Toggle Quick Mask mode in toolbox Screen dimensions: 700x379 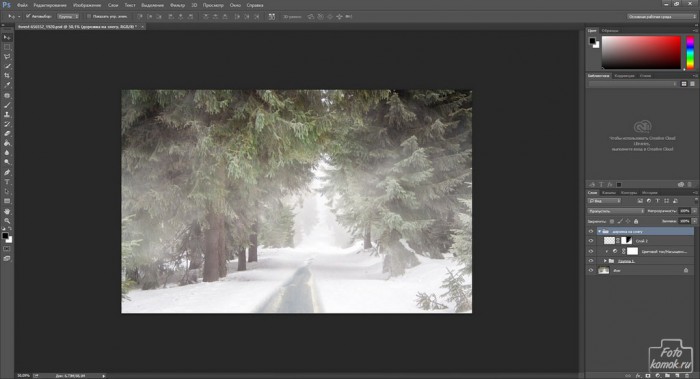pyautogui.click(x=7, y=249)
